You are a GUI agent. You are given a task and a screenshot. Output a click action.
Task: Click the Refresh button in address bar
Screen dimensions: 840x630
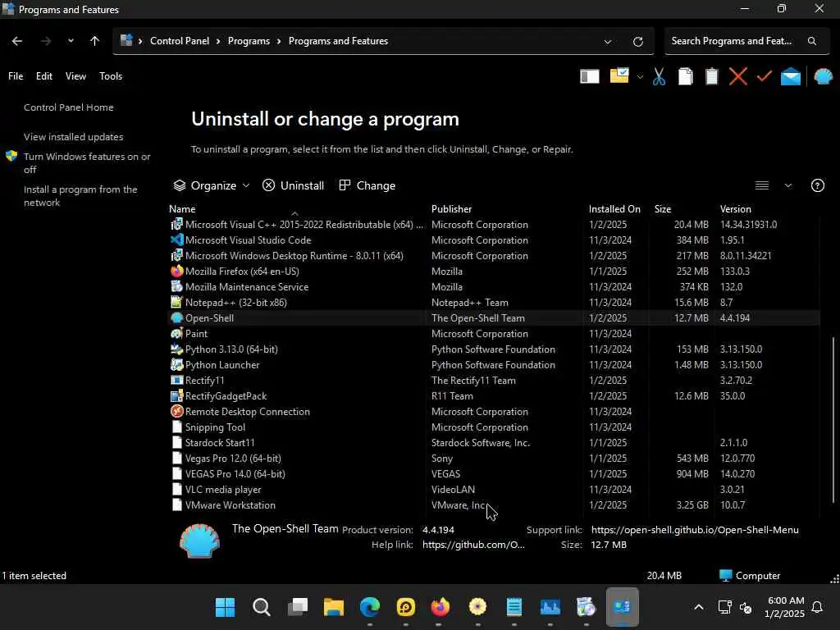(x=637, y=41)
